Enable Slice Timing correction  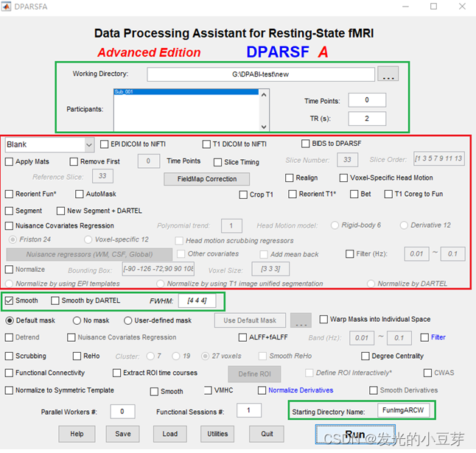pos(217,162)
